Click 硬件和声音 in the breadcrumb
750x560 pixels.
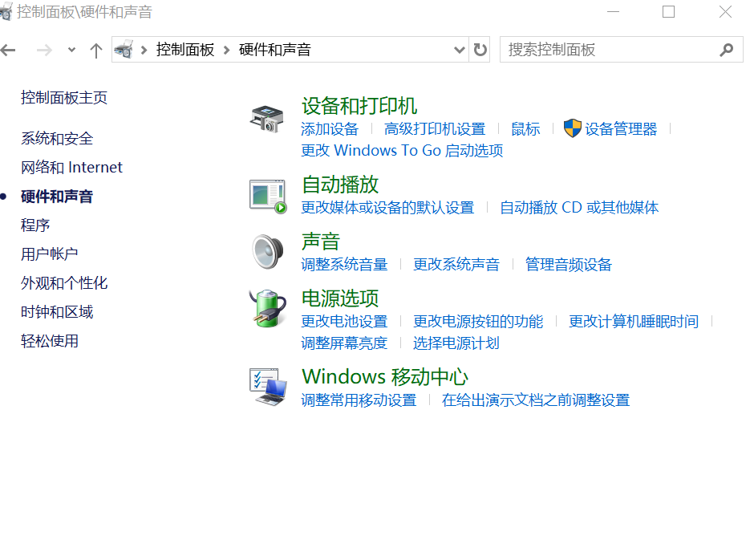point(274,50)
